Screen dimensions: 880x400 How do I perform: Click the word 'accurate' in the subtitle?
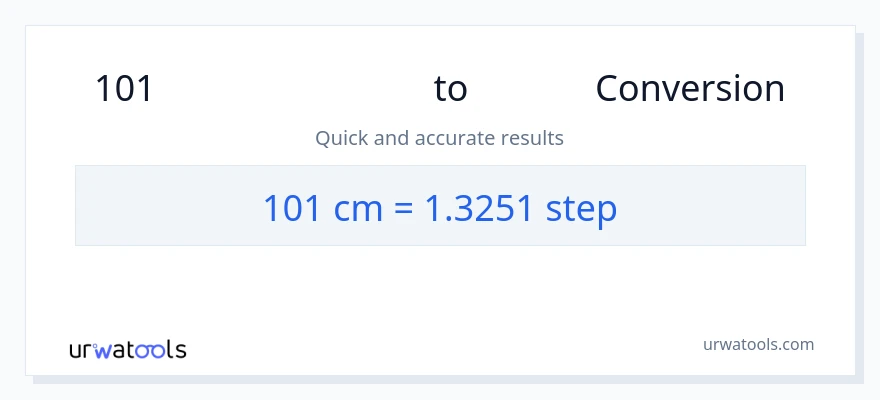[x=456, y=138]
